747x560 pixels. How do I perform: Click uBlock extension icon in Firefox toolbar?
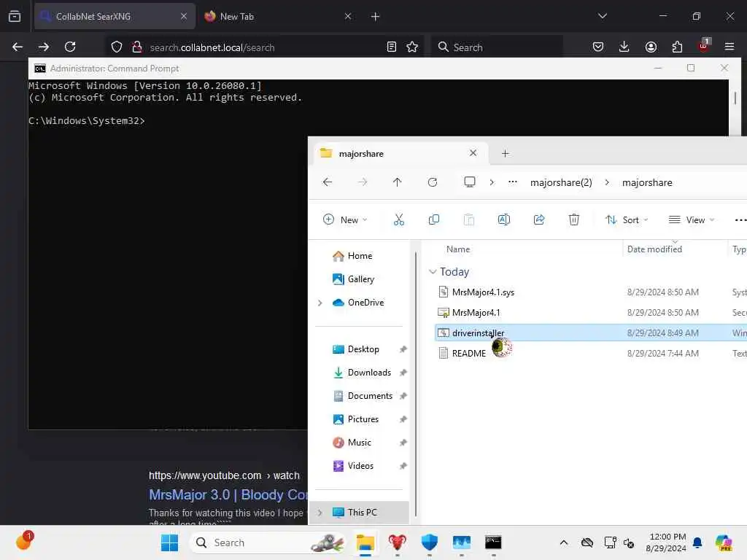[x=704, y=46]
